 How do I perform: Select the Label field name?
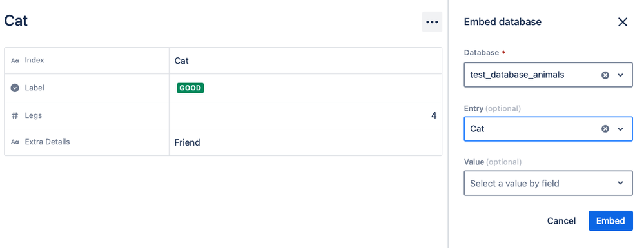(35, 88)
